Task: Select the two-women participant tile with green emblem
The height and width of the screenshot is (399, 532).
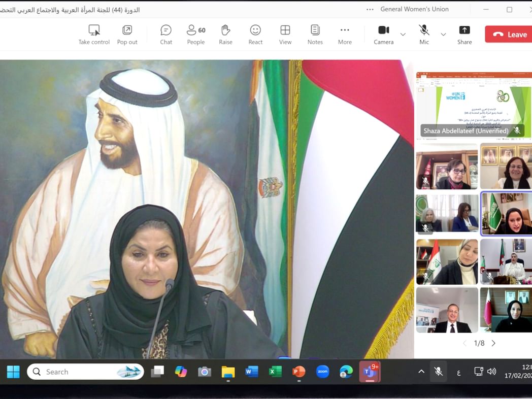Action: tap(447, 213)
